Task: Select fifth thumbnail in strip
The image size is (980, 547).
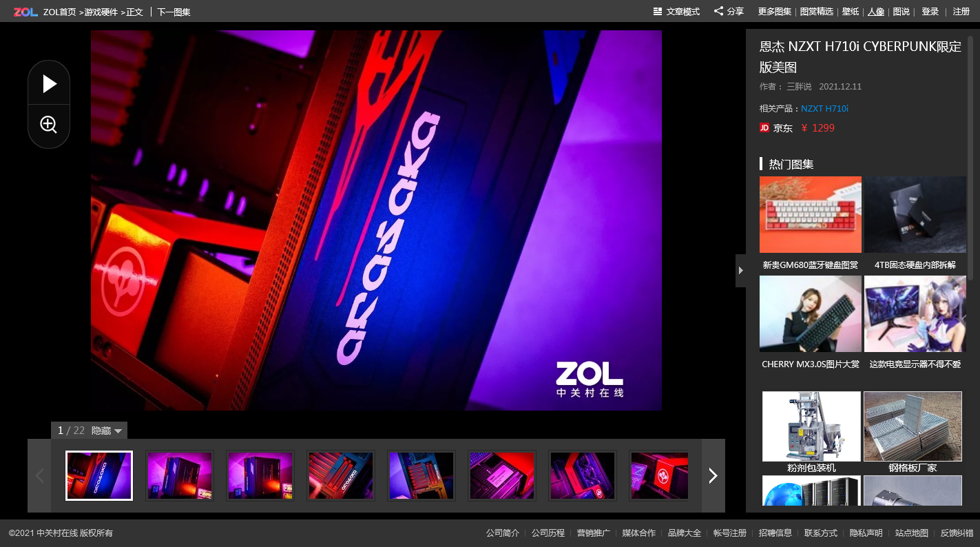Action: click(421, 475)
